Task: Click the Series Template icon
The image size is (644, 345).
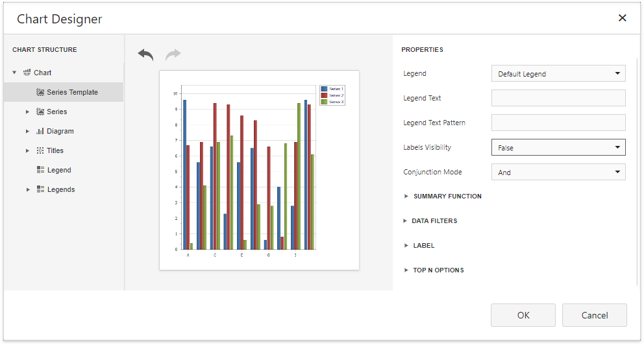Action: [x=40, y=92]
